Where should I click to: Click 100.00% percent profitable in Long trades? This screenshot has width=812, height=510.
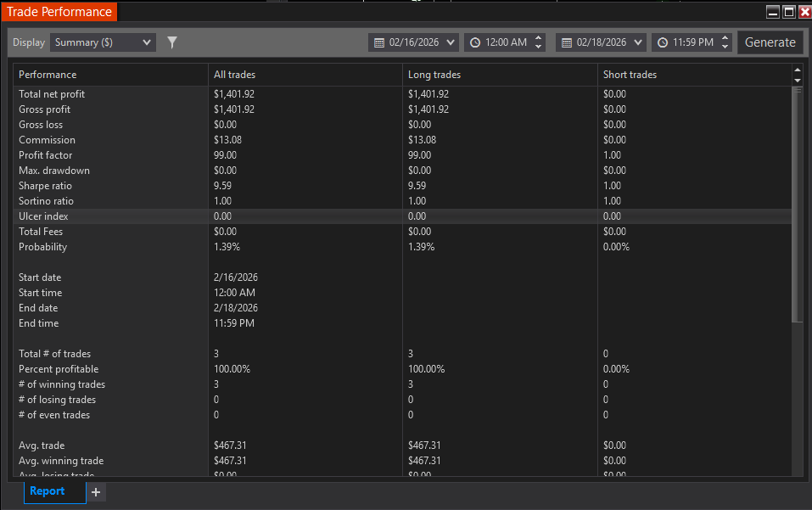pos(426,369)
